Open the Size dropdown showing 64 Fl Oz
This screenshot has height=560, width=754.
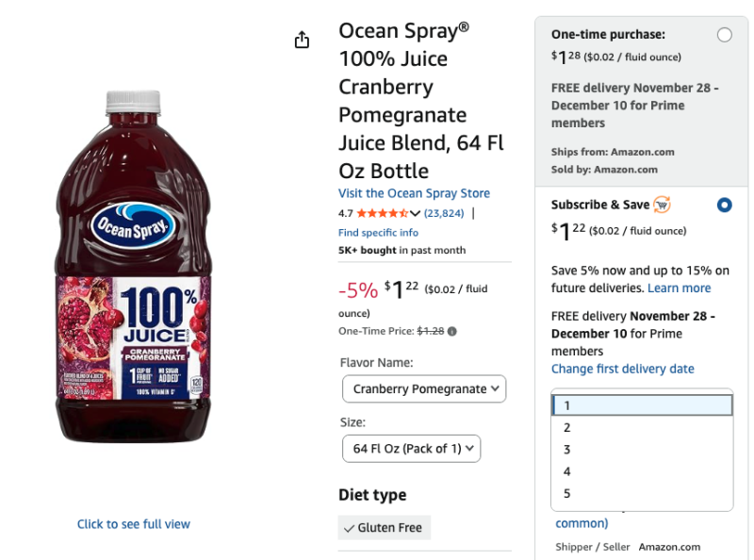coord(411,448)
